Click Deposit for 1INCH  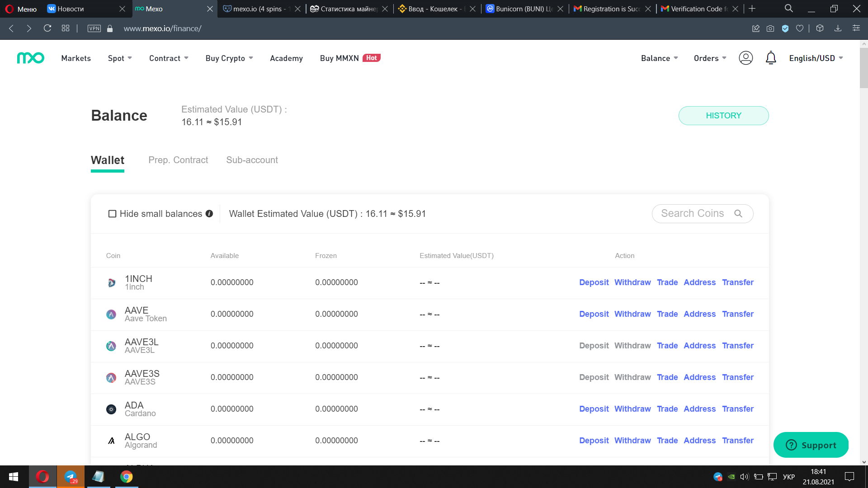click(x=594, y=282)
